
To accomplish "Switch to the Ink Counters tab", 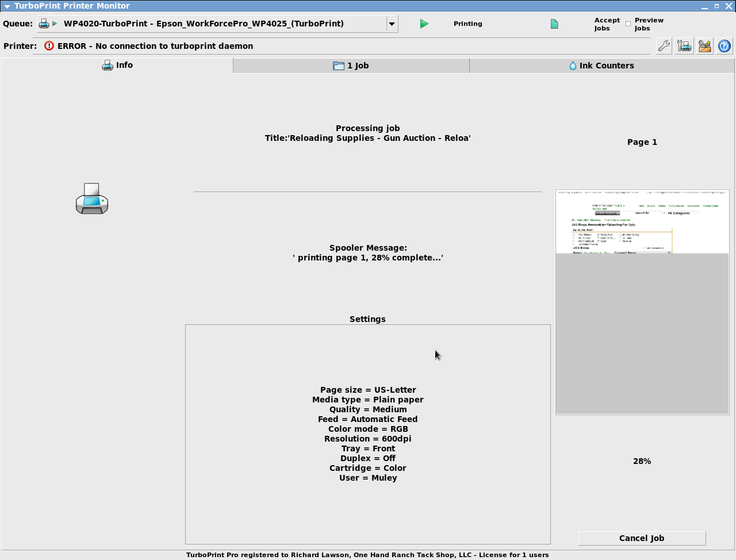I will [x=601, y=66].
